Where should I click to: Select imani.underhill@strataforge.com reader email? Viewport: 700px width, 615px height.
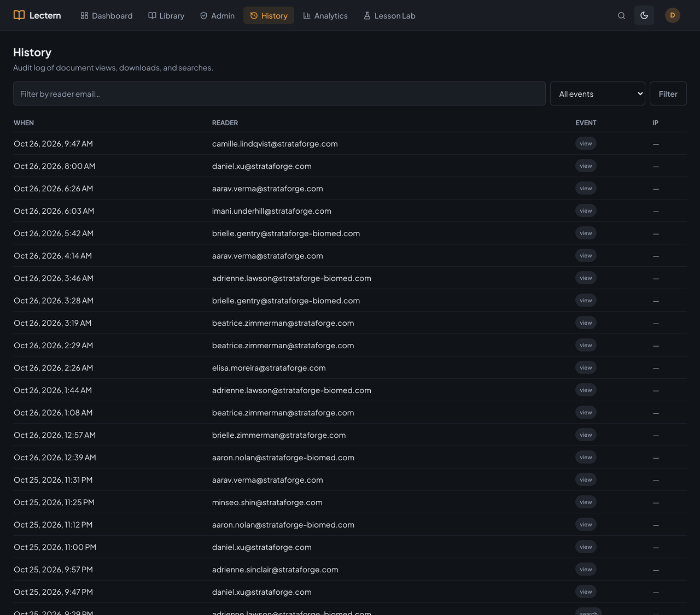click(x=272, y=211)
